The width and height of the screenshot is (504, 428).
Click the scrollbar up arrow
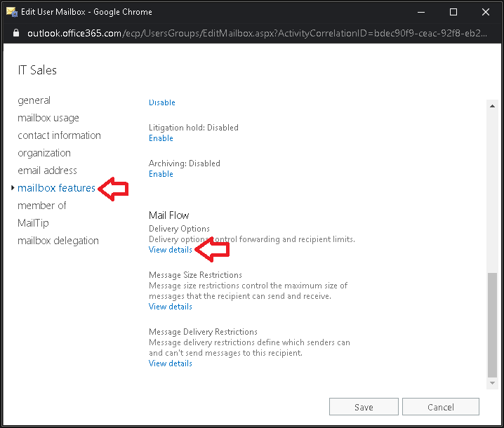492,106
